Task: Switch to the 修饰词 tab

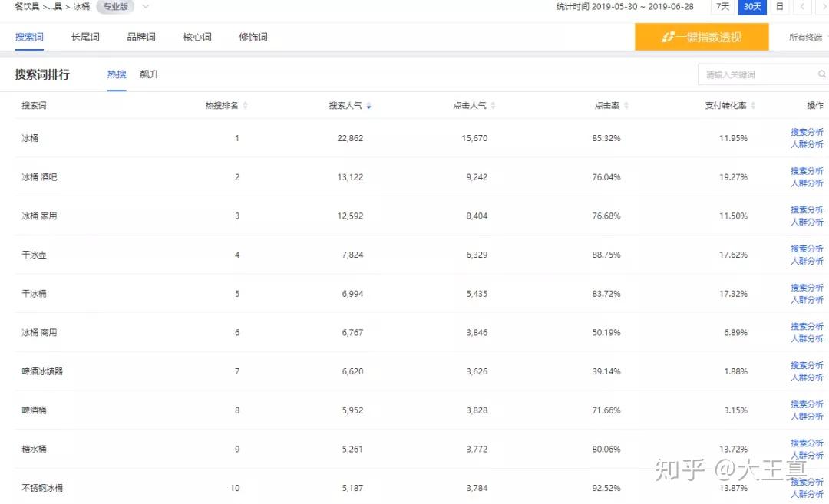Action: [253, 37]
